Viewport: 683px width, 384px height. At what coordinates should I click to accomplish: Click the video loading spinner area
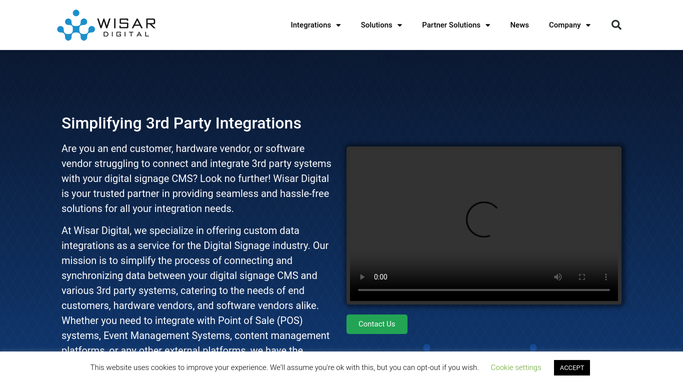pyautogui.click(x=483, y=219)
